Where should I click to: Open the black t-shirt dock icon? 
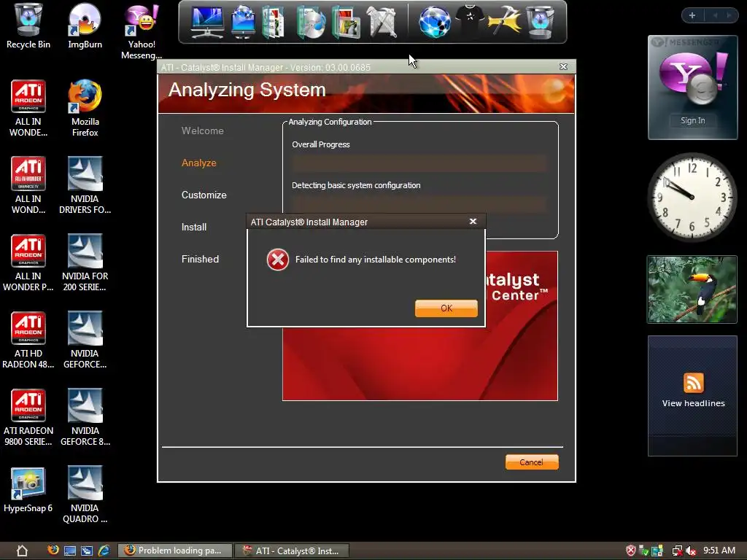click(470, 21)
